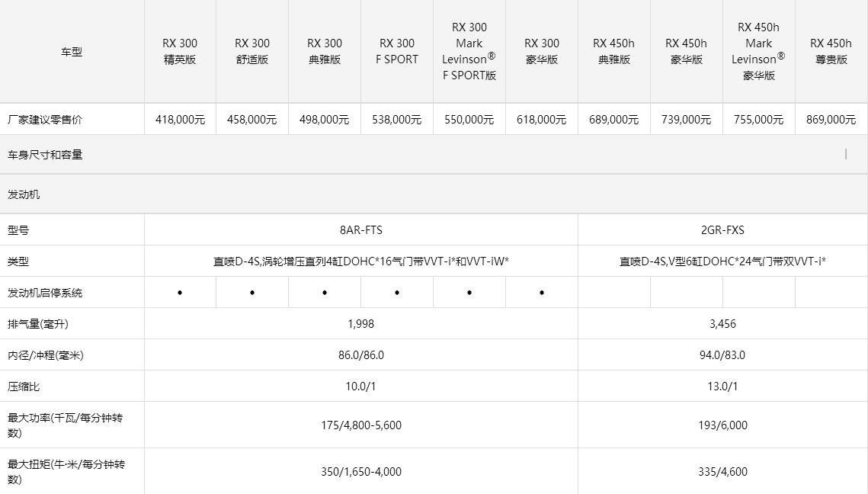
Task: Click the 3,456 displacement value
Action: click(x=722, y=324)
